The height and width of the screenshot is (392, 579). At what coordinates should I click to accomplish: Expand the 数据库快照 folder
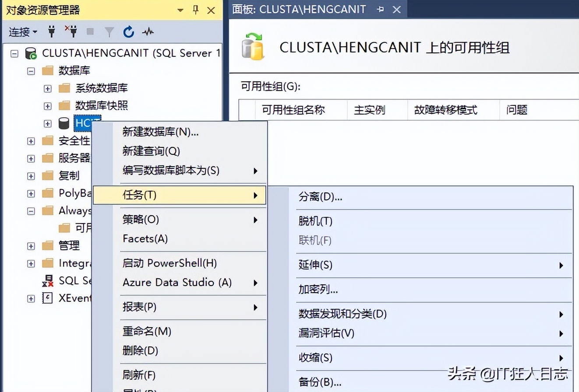coord(48,106)
